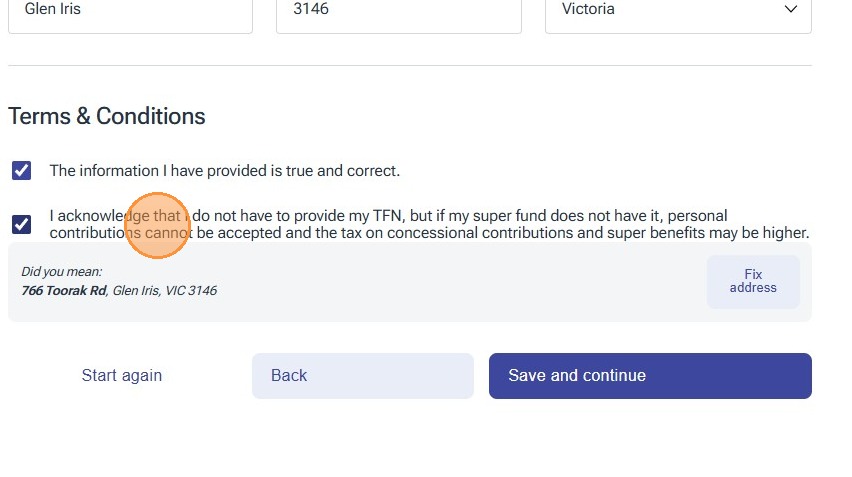Select the suggested '766 Toorak Rd' bold text
Image resolution: width=852 pixels, height=477 pixels.
click(63, 291)
